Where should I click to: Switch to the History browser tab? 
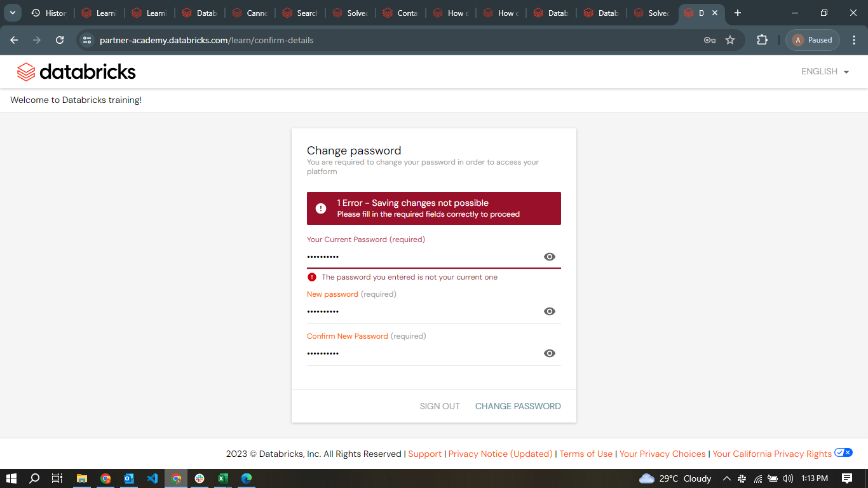click(x=49, y=12)
